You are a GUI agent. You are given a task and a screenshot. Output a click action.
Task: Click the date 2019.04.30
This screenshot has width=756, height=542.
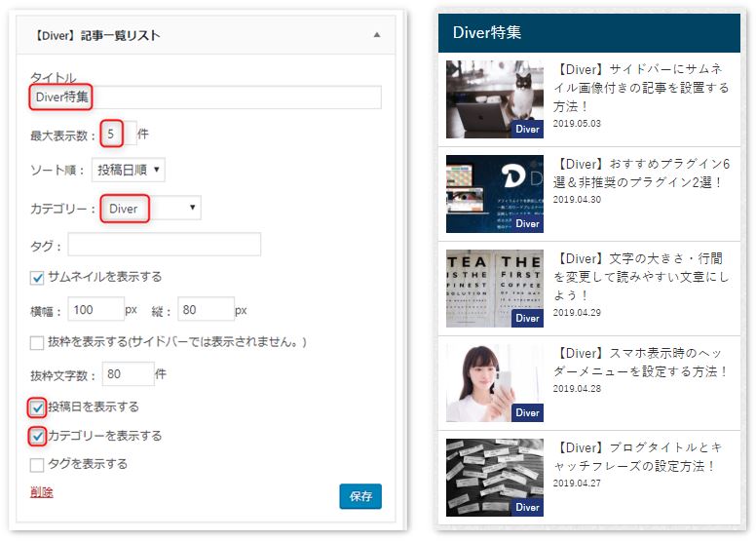click(577, 199)
